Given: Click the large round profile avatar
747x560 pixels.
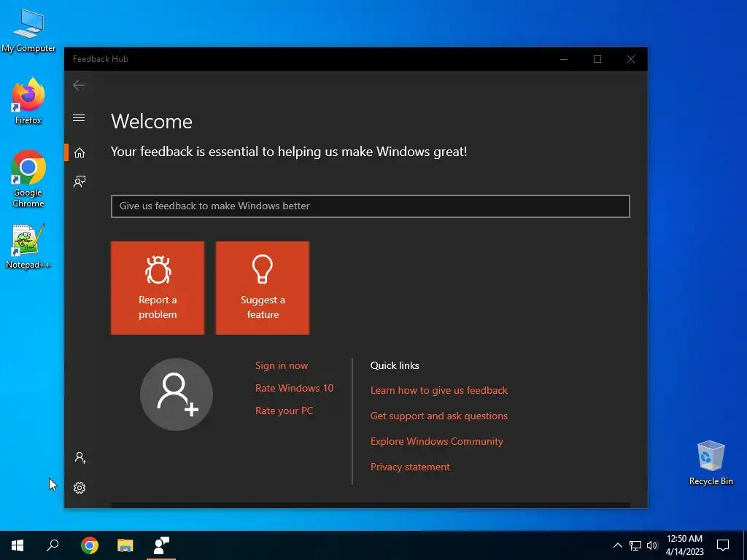Looking at the screenshot, I should point(177,394).
